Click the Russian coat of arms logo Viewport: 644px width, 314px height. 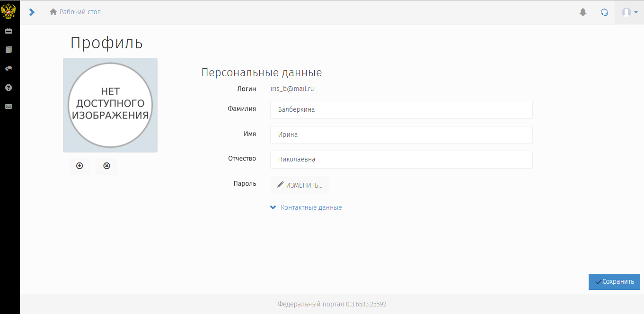pyautogui.click(x=9, y=11)
